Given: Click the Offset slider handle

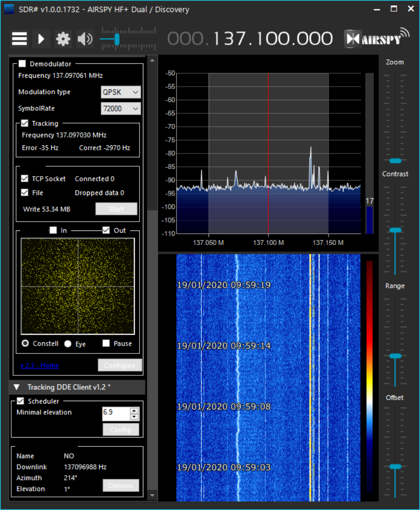Looking at the screenshot, I should click(395, 466).
